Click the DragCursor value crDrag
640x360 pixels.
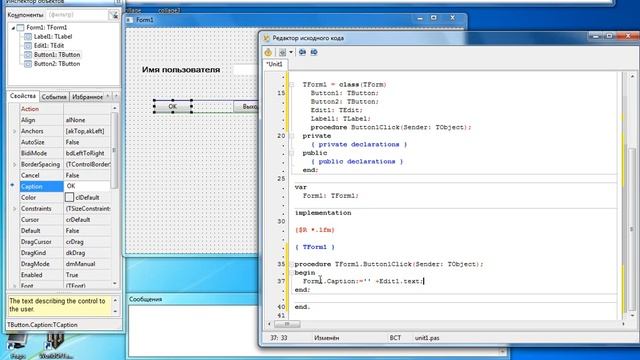pos(87,242)
